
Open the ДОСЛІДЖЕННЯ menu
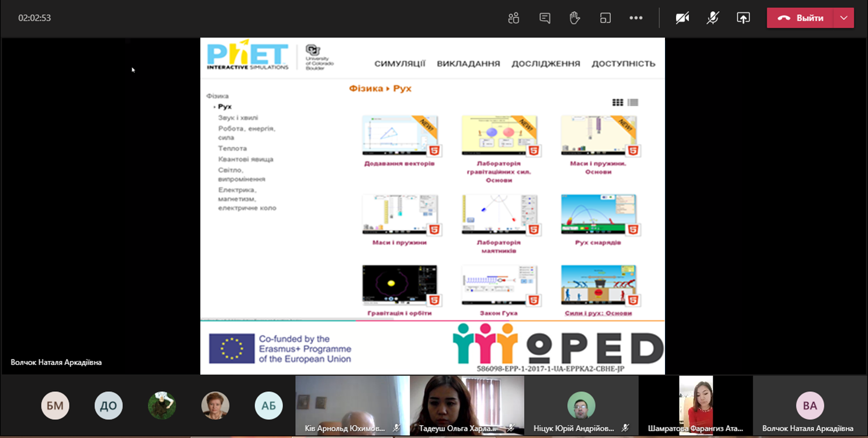[546, 63]
